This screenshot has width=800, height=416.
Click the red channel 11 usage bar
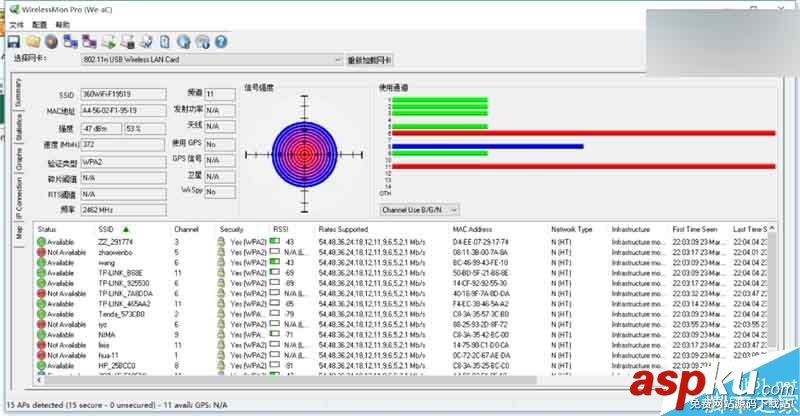(x=584, y=166)
